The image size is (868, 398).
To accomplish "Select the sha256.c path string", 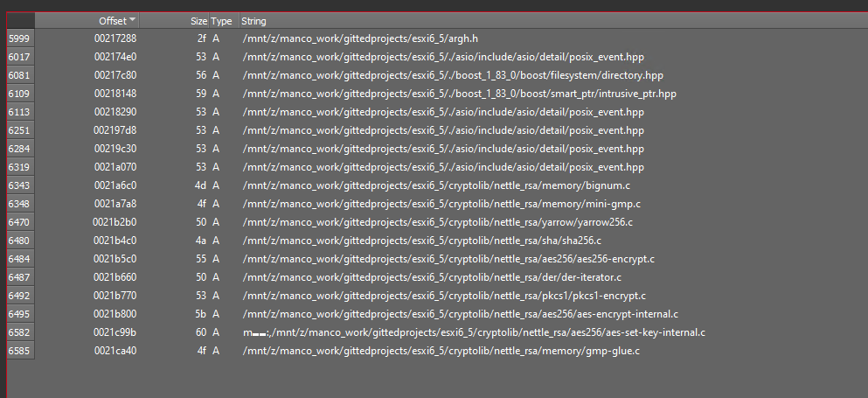I will coord(422,241).
